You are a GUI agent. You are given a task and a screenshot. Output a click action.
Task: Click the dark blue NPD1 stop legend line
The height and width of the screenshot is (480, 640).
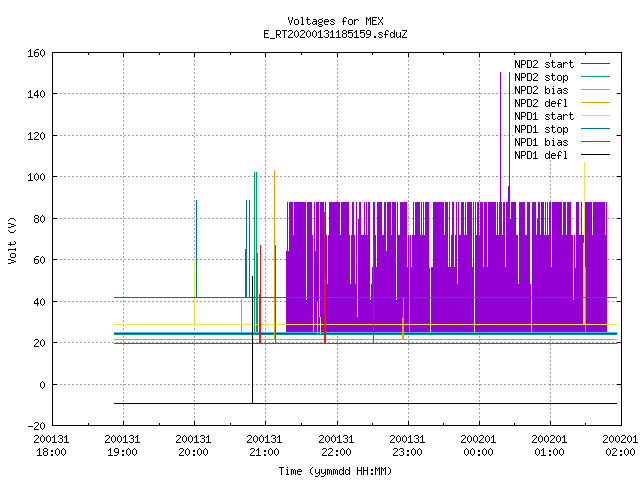[596, 129]
